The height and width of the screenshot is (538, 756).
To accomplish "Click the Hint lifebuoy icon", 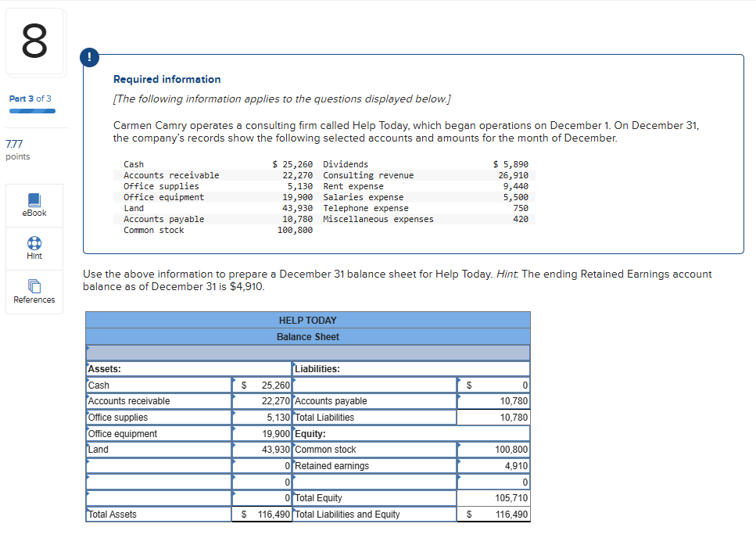I will [x=34, y=243].
